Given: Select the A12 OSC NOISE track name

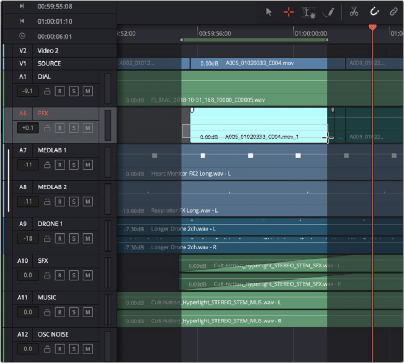Looking at the screenshot, I should [53, 334].
